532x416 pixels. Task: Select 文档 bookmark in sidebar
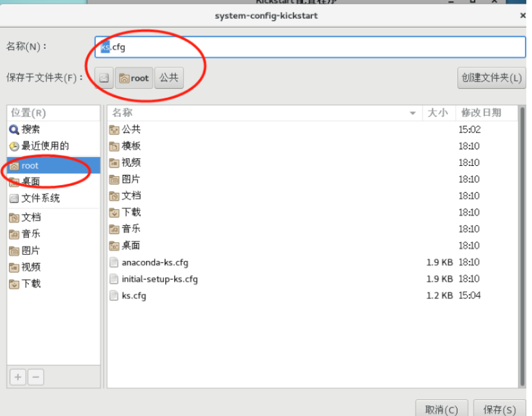click(x=53, y=217)
